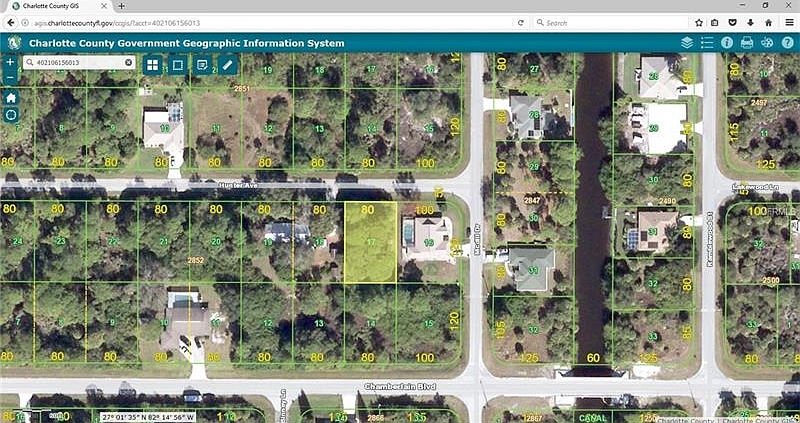This screenshot has height=423, width=800.
Task: Close the Charlotte County GIS tab
Action: (105, 6)
